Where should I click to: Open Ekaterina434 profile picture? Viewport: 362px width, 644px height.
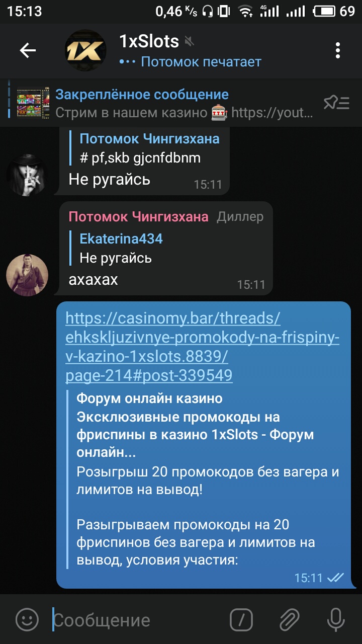coord(27,175)
